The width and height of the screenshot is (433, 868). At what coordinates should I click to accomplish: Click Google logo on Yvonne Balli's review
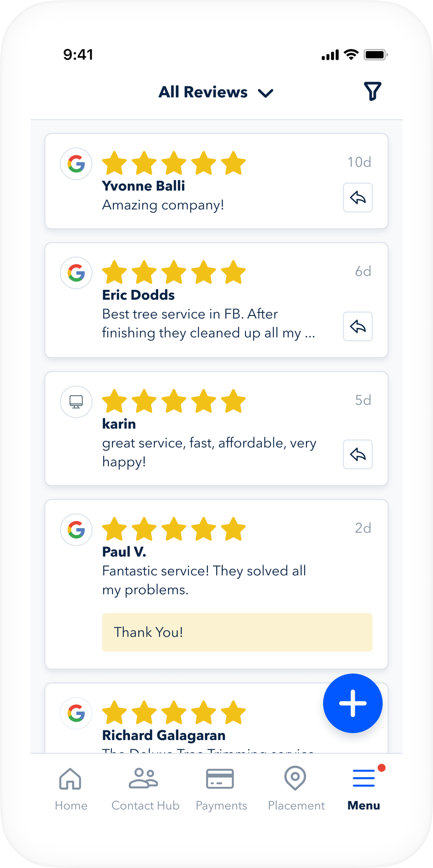click(x=76, y=164)
